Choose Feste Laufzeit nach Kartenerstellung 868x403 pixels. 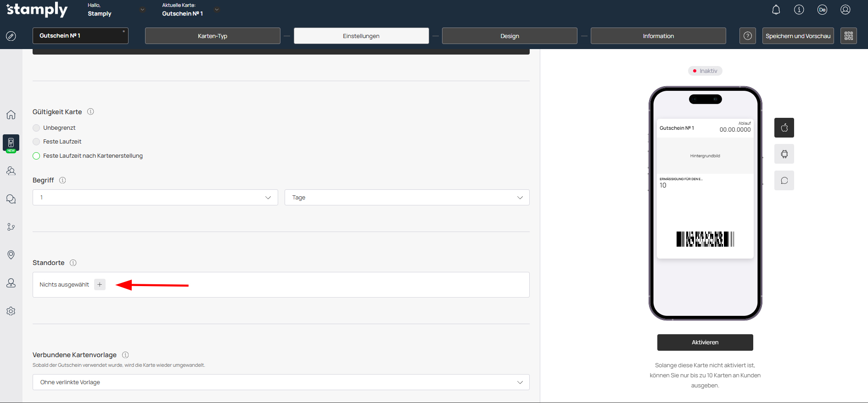[x=37, y=156]
